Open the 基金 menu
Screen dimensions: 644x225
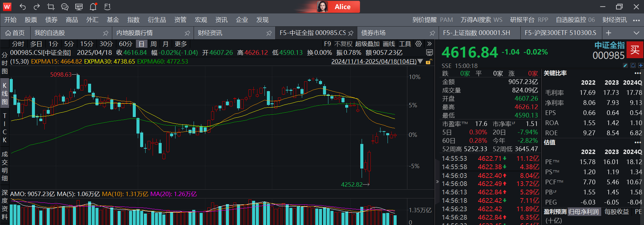(113, 20)
